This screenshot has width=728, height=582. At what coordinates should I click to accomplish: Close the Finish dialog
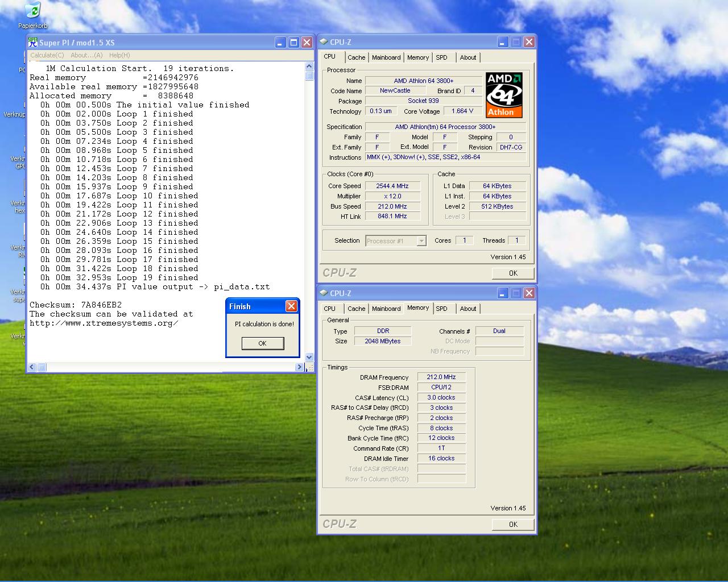291,306
